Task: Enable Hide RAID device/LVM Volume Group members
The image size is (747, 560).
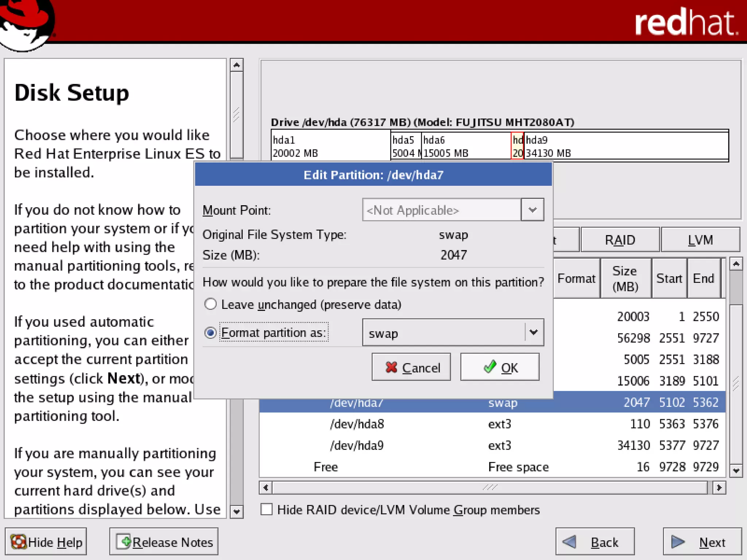Action: tap(267, 509)
